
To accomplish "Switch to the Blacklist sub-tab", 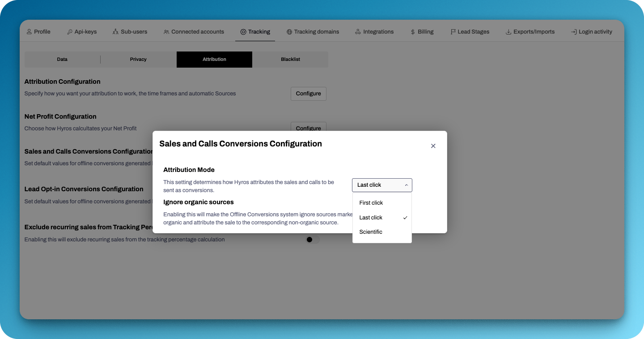I will click(x=290, y=60).
